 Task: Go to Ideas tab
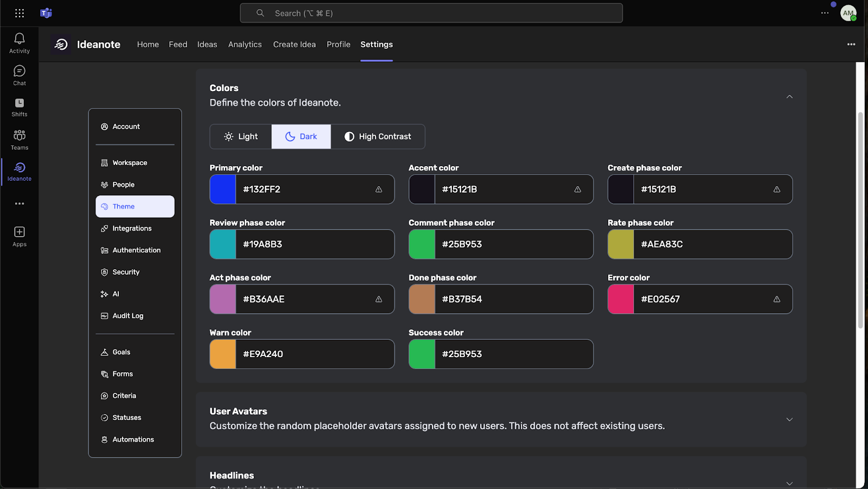coord(207,45)
